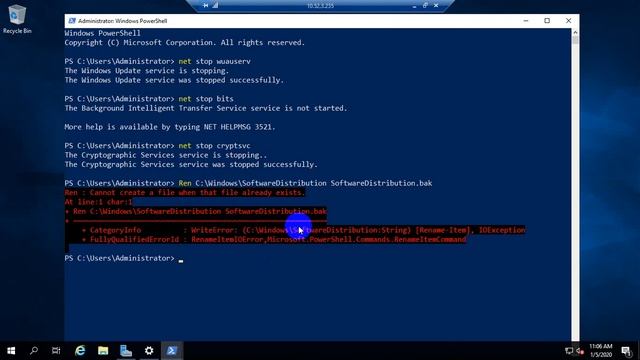Click 'At line:1 char:1' error text

[x=98, y=202]
